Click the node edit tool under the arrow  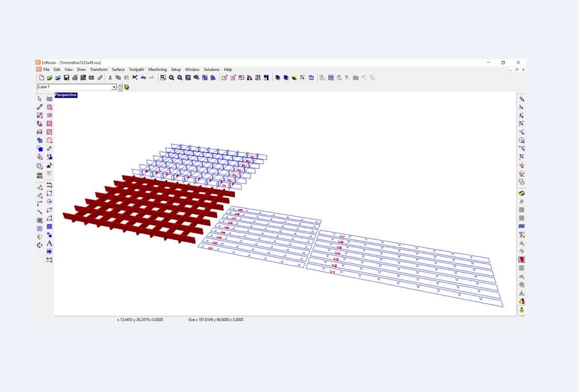[x=39, y=107]
